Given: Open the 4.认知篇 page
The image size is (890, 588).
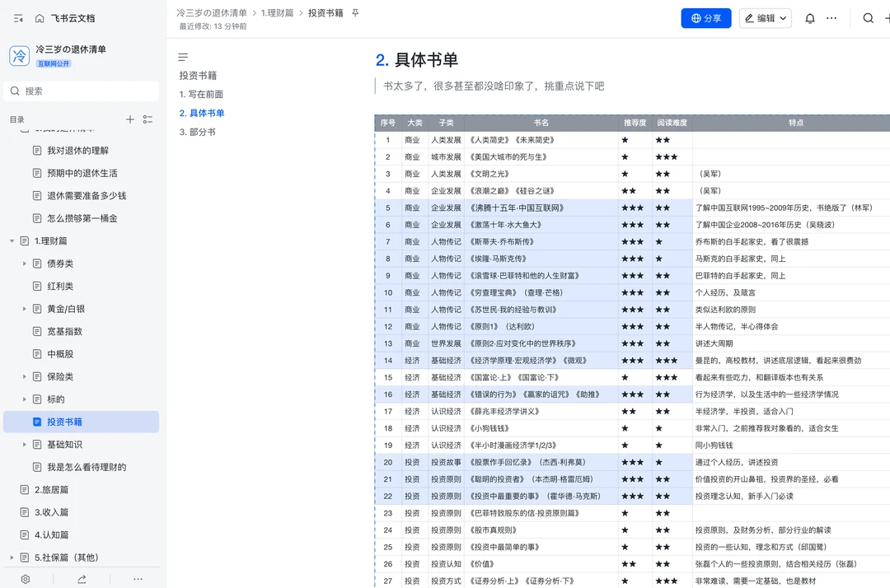Looking at the screenshot, I should pyautogui.click(x=51, y=534).
